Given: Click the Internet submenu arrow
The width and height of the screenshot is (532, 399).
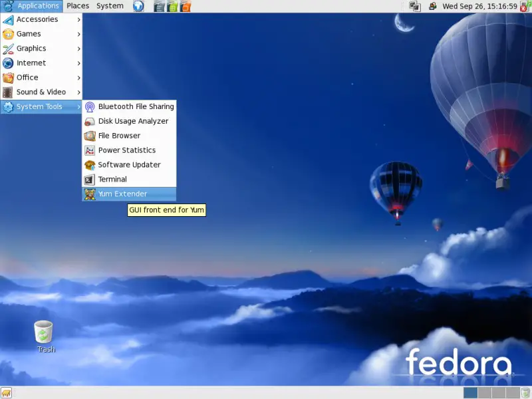Looking at the screenshot, I should (78, 63).
